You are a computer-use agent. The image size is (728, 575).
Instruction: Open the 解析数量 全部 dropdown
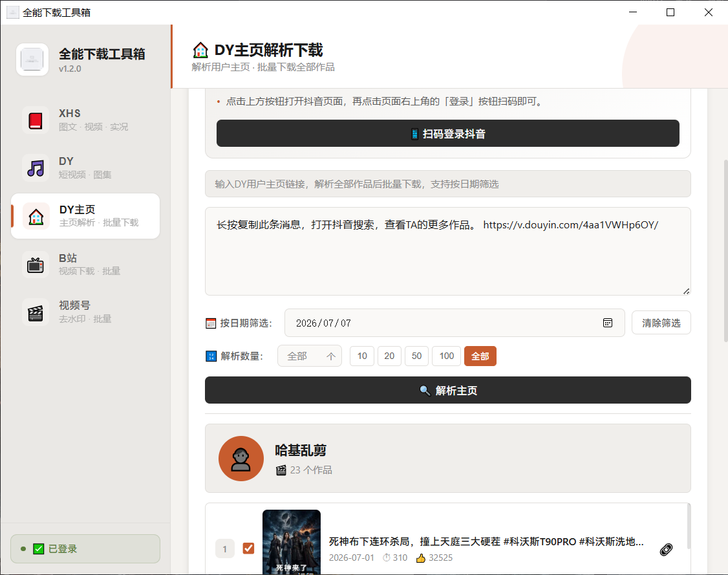310,356
